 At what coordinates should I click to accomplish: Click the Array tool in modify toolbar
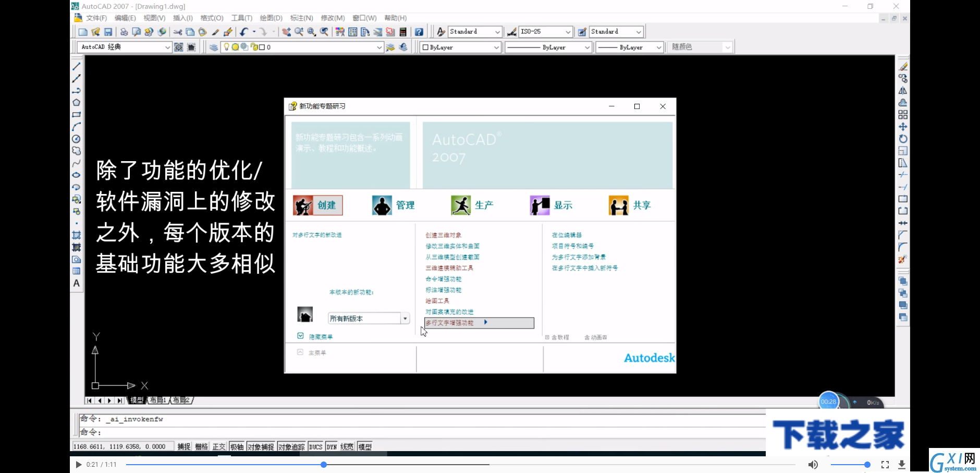903,115
